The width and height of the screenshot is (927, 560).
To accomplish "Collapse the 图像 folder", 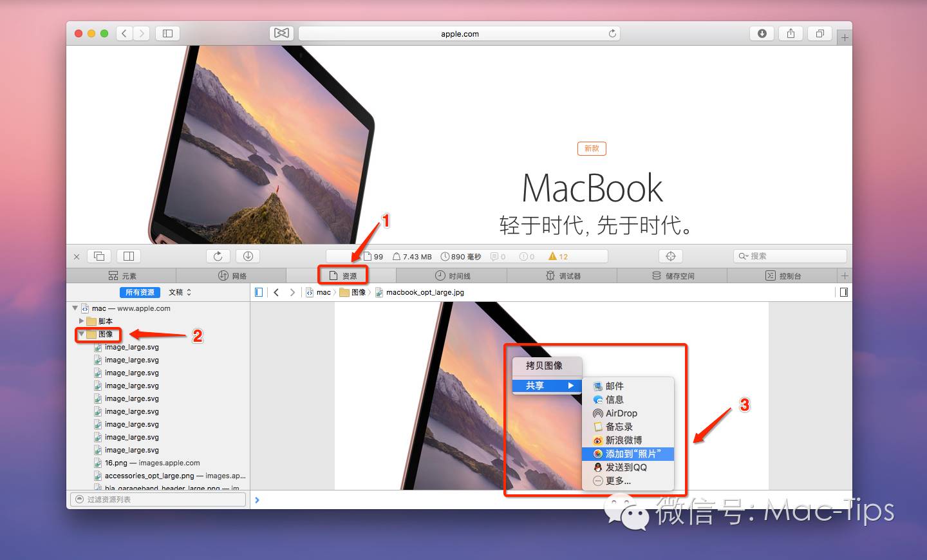I will [x=81, y=334].
